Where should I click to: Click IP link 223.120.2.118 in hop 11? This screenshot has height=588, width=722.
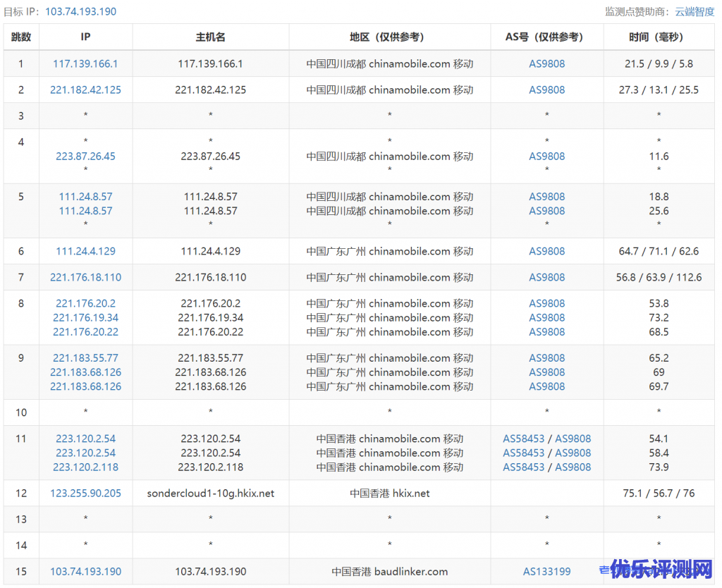click(x=85, y=467)
